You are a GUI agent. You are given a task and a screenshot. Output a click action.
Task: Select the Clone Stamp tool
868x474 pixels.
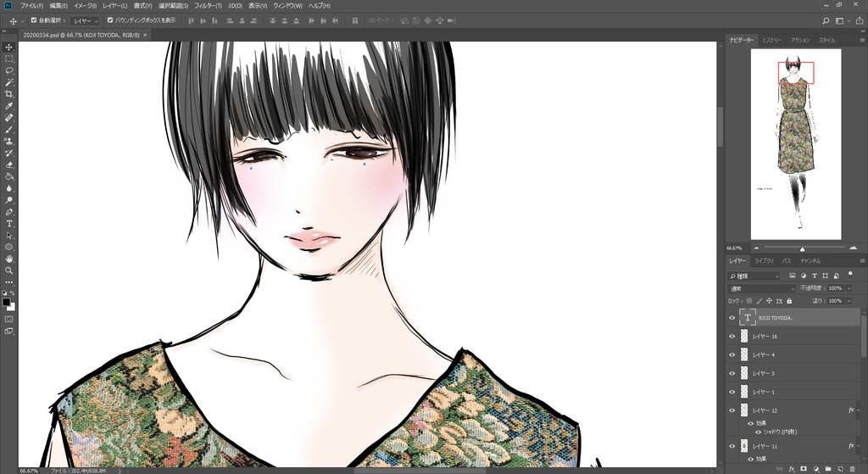[x=8, y=142]
